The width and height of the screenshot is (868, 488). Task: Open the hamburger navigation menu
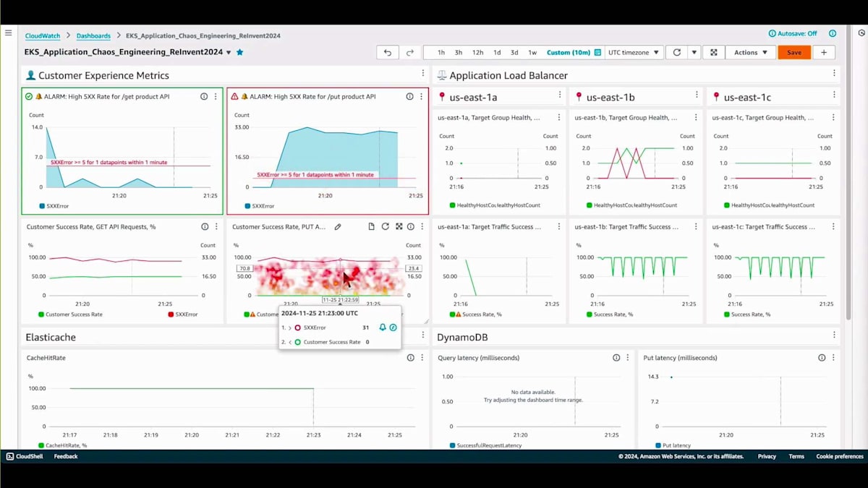click(9, 33)
